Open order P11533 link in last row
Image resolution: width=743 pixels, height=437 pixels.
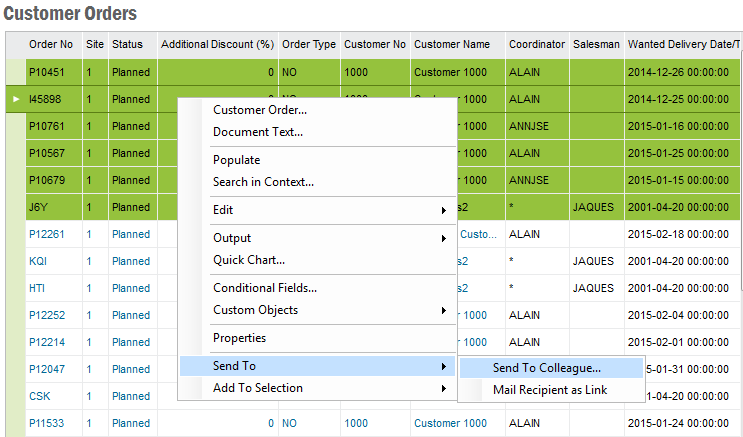46,423
